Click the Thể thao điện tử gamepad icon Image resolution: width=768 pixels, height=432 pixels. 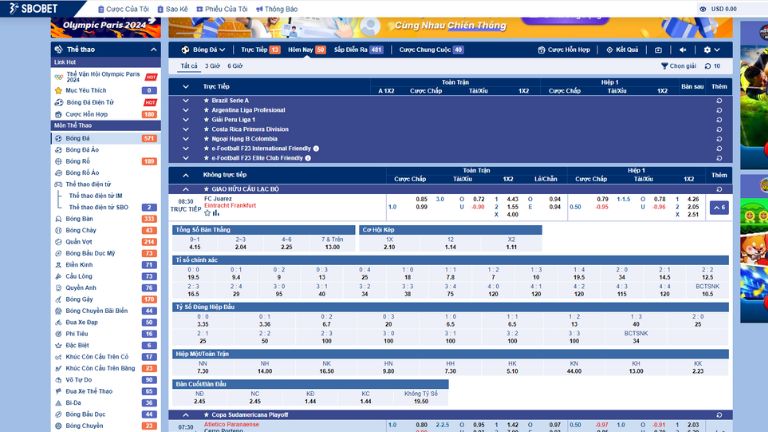[x=58, y=184]
